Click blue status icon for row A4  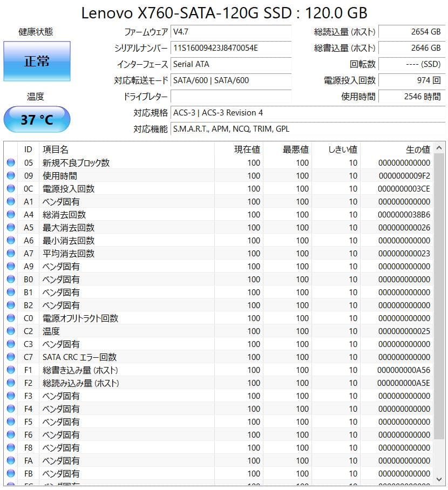coord(11,215)
